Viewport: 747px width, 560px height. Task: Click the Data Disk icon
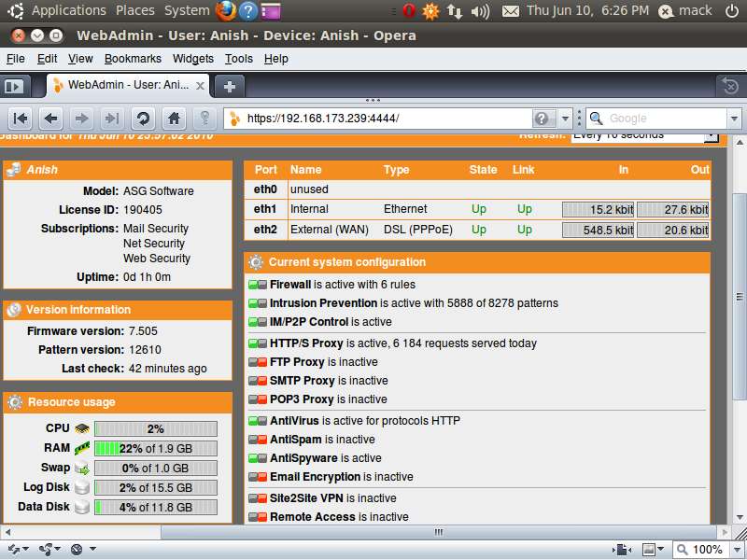coord(82,507)
